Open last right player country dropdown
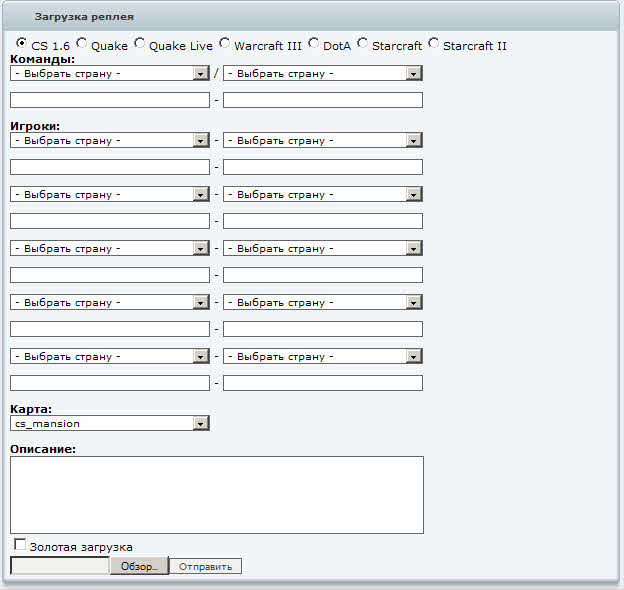The image size is (624, 590). coord(322,356)
